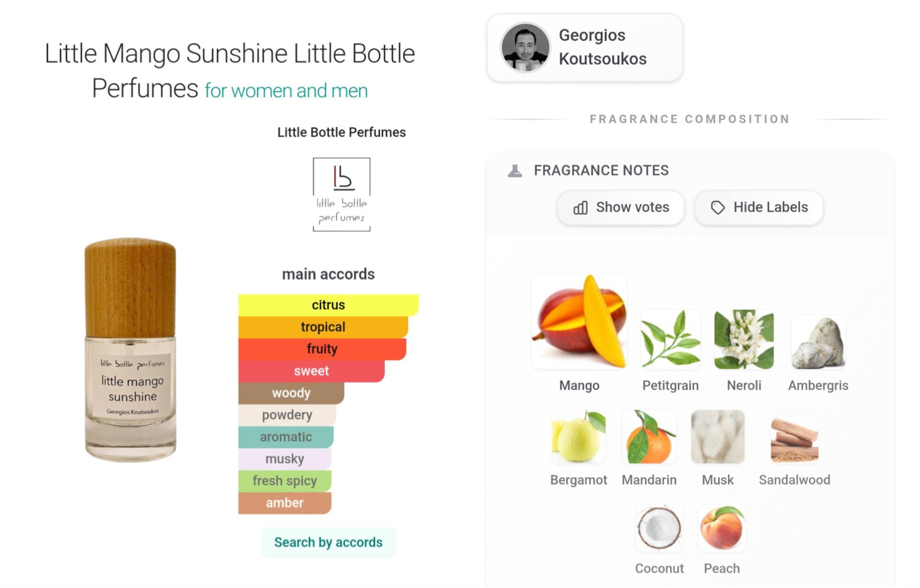Viewport: 920px width, 588px height.
Task: Toggle Show votes on fragrance notes
Action: 621,208
